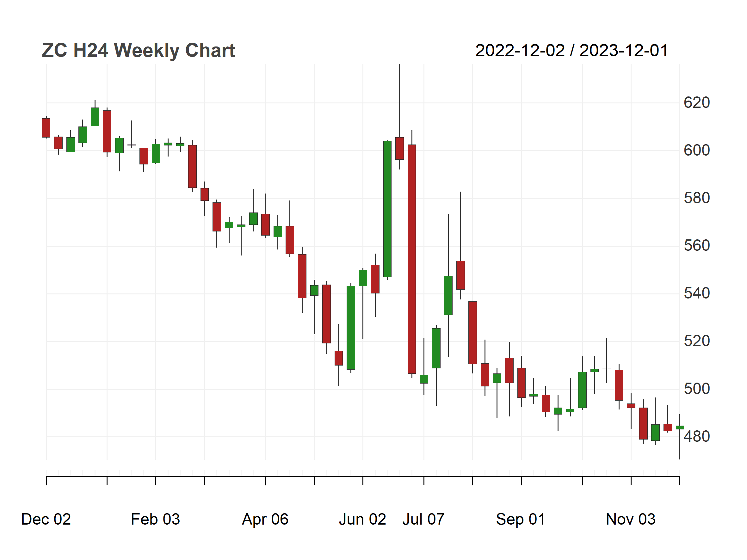Click the Sep 01 date axis label

pyautogui.click(x=520, y=519)
